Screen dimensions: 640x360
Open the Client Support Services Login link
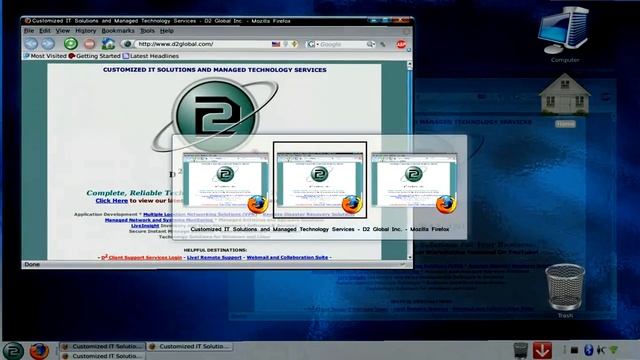point(142,257)
